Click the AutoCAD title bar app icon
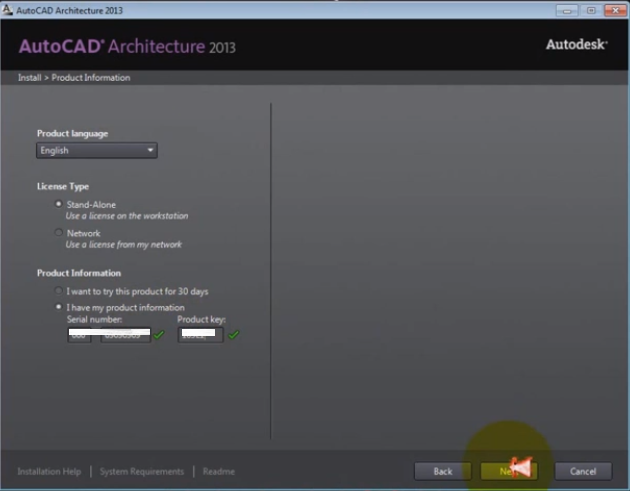630x491 pixels. pos(7,9)
